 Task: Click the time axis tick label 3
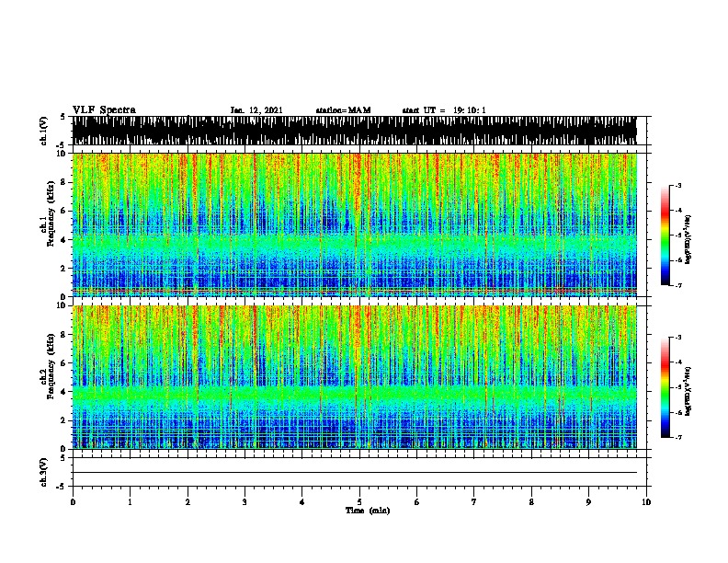(245, 502)
